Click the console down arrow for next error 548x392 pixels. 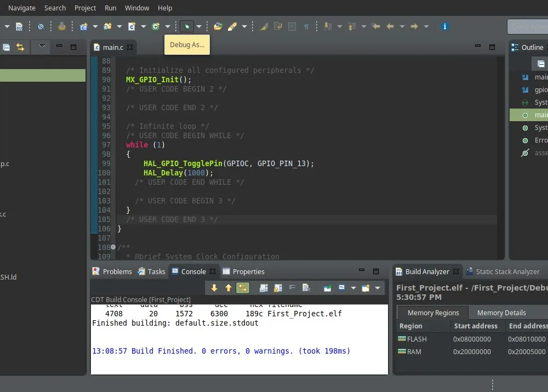[x=214, y=288]
